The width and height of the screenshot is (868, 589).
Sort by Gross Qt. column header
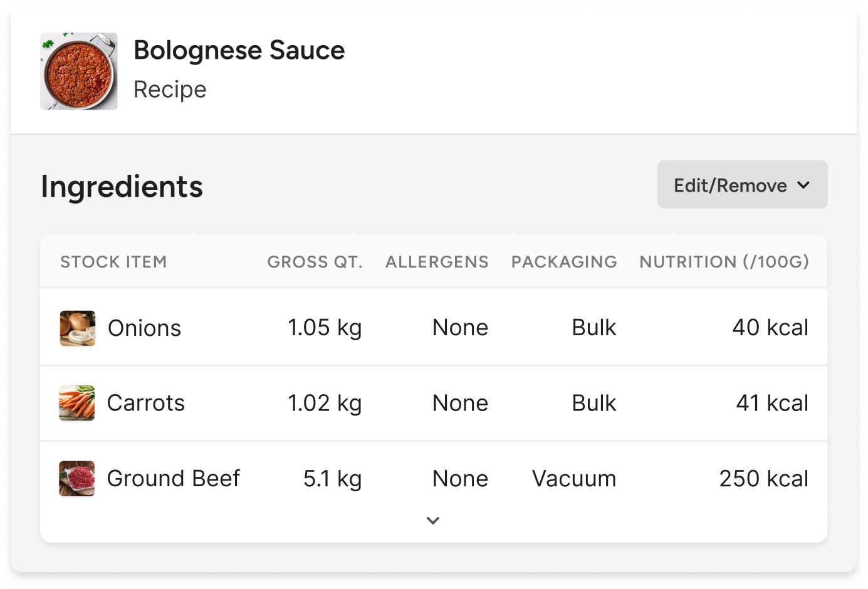315,262
